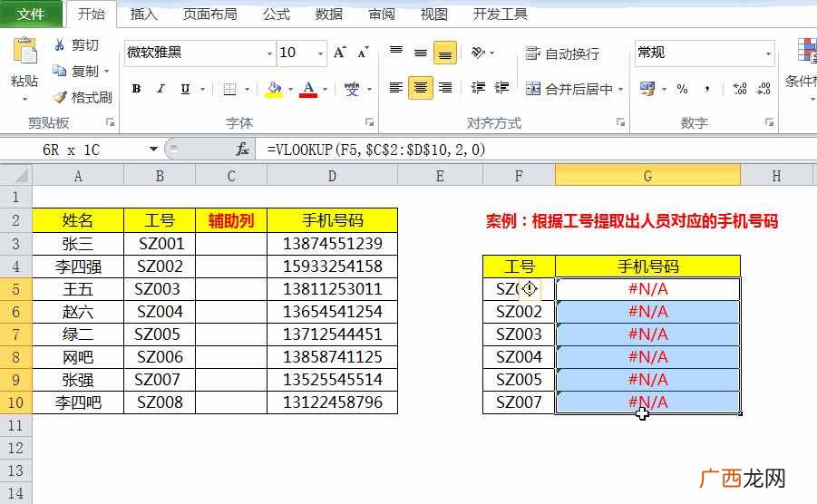Viewport: 817px width, 504px height.
Task: Select cell containing 李四强
Action: (78, 267)
